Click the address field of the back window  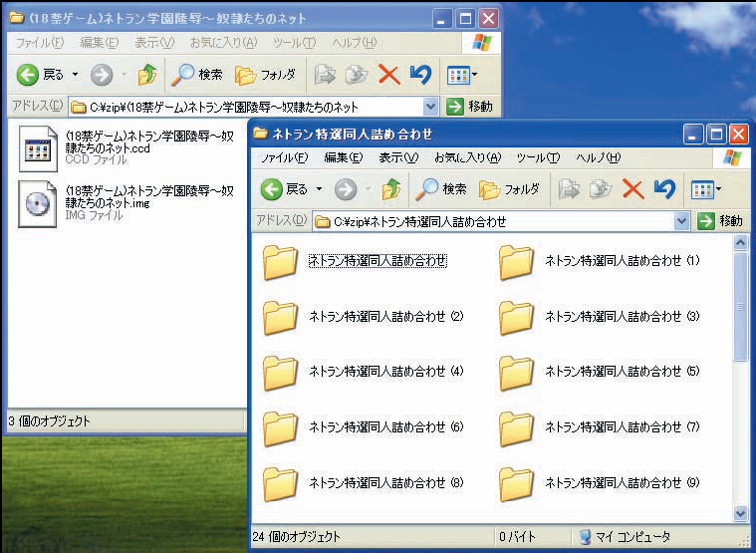pyautogui.click(x=253, y=107)
